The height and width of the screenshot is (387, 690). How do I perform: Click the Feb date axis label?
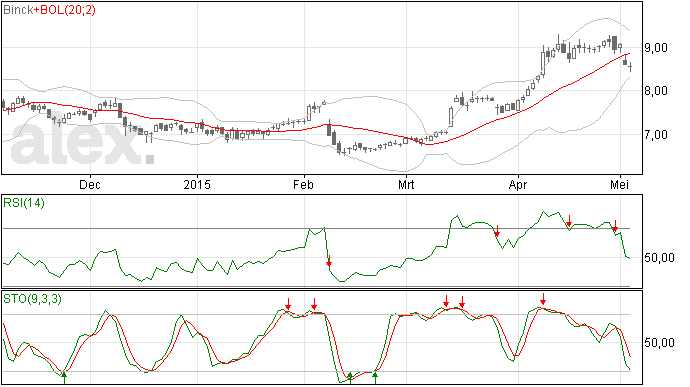303,184
